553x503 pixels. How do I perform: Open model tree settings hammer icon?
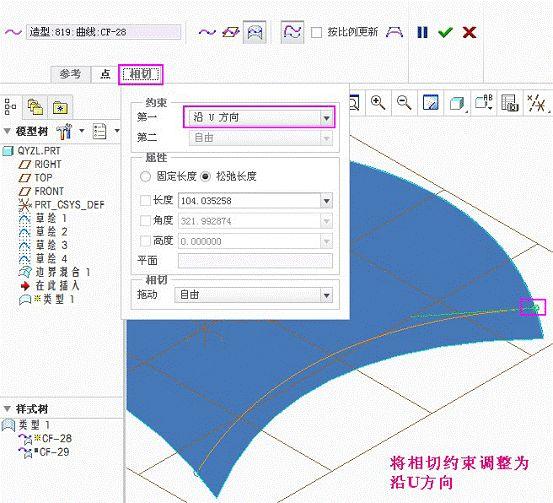pos(64,132)
